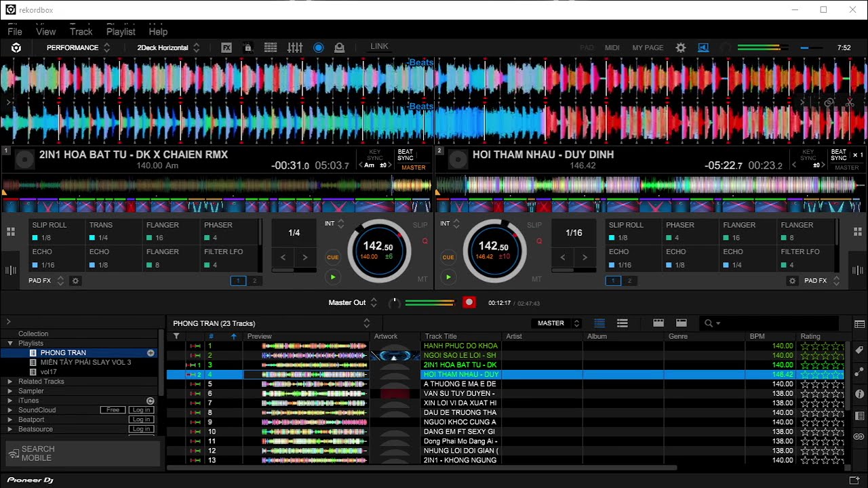Open the Help menu
The height and width of the screenshot is (488, 868).
click(158, 32)
